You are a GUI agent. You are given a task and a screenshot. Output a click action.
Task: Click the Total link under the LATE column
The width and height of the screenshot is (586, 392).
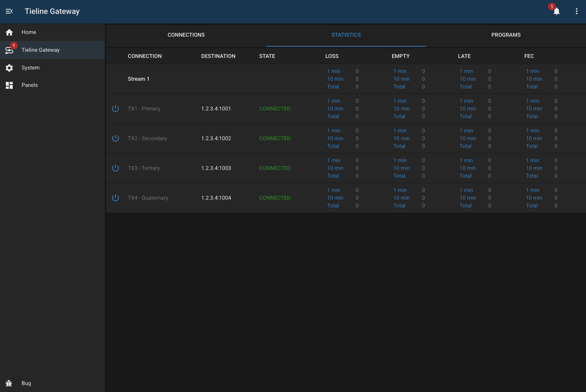(x=465, y=87)
